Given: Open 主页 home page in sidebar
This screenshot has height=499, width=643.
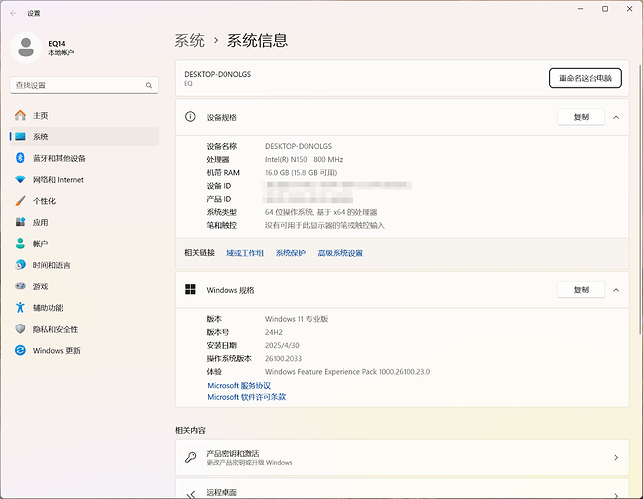Looking at the screenshot, I should [40, 115].
